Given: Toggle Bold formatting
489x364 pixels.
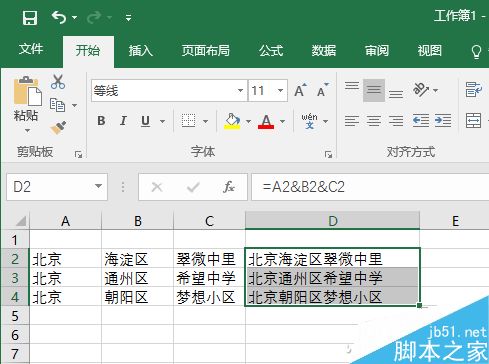Looking at the screenshot, I should (x=101, y=121).
